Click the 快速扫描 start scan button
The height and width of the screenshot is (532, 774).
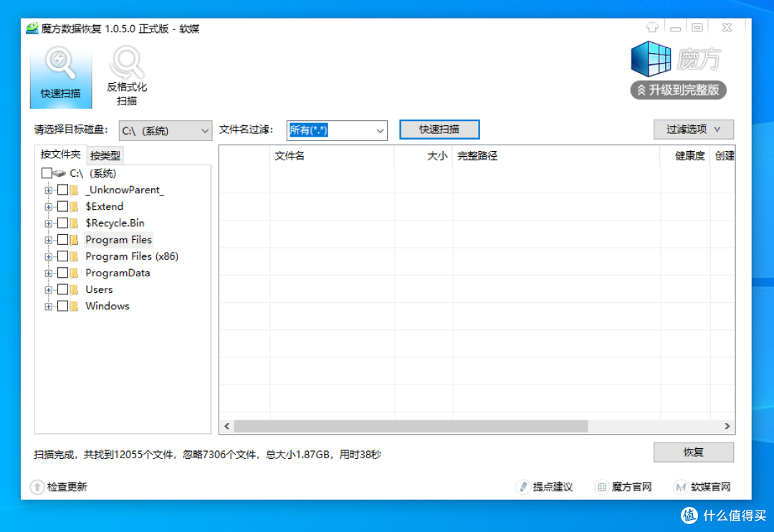pos(439,129)
